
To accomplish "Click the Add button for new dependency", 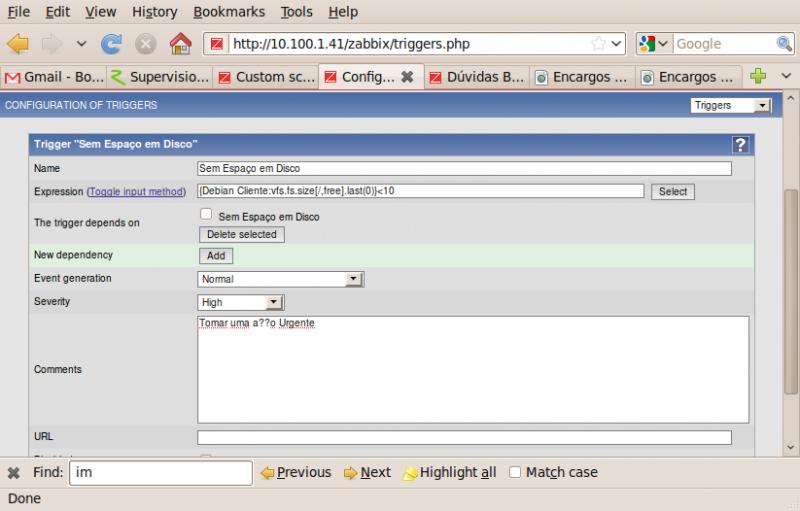I will (216, 256).
